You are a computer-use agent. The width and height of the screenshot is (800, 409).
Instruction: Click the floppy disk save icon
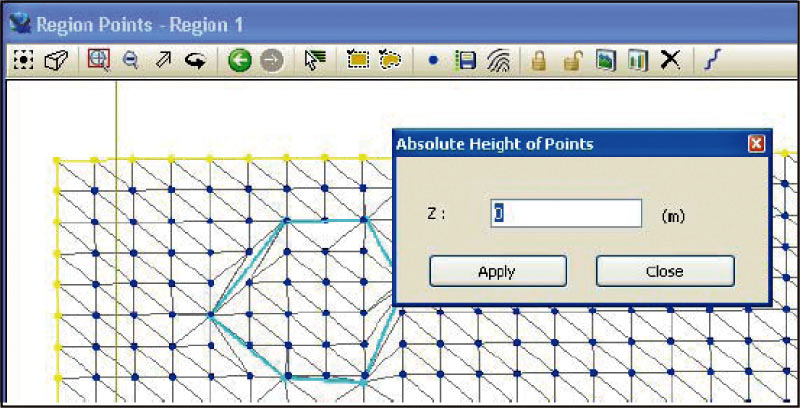[x=465, y=61]
